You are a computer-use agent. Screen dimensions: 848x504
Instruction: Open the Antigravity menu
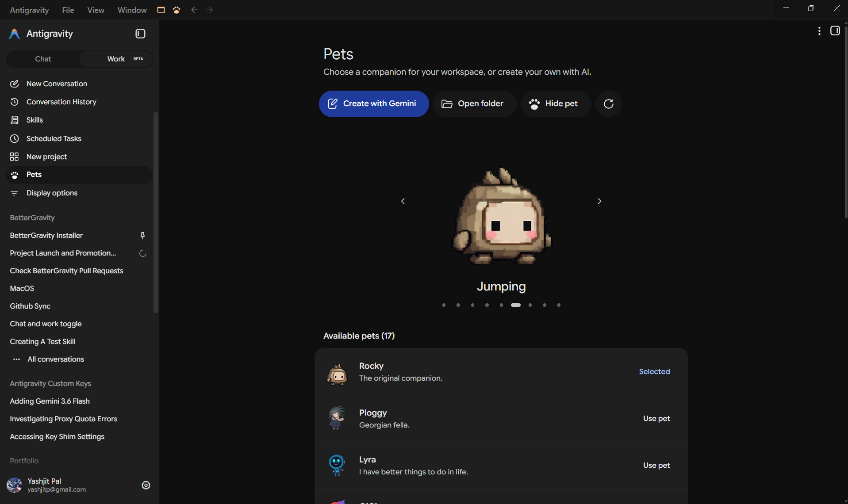(29, 10)
